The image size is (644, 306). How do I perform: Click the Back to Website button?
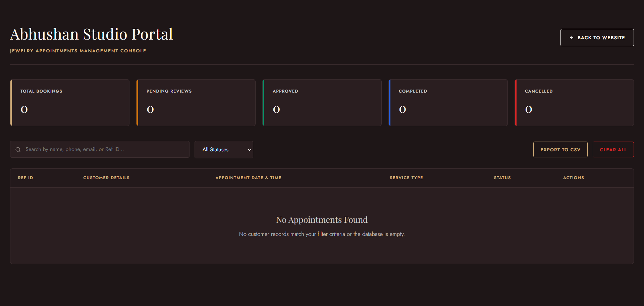click(597, 38)
